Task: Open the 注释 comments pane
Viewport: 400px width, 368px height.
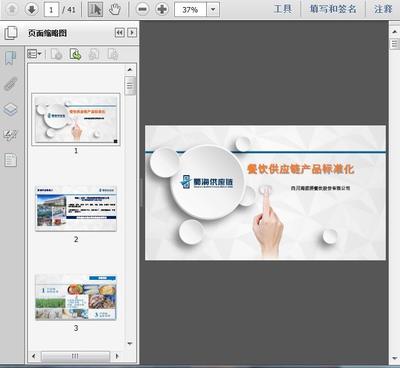Action: click(383, 9)
